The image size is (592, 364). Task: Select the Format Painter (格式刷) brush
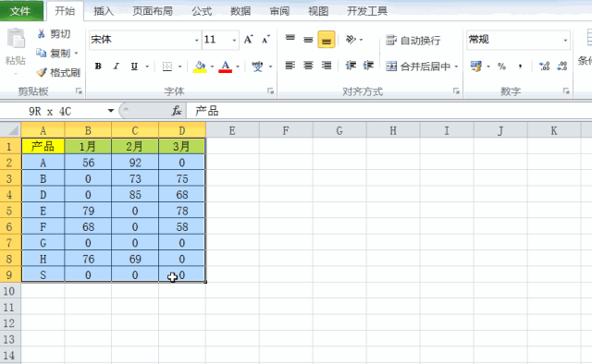pos(42,72)
